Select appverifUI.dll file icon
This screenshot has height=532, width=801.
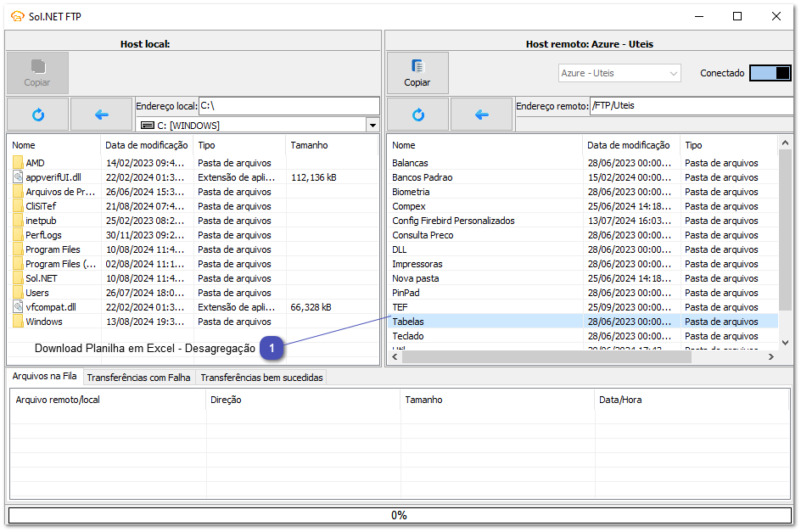18,177
